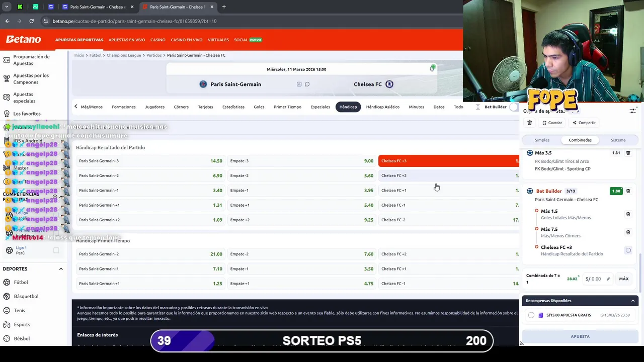Screen dimensions: 644x362
Task: Open the Tarjetas market tab
Action: [x=205, y=107]
